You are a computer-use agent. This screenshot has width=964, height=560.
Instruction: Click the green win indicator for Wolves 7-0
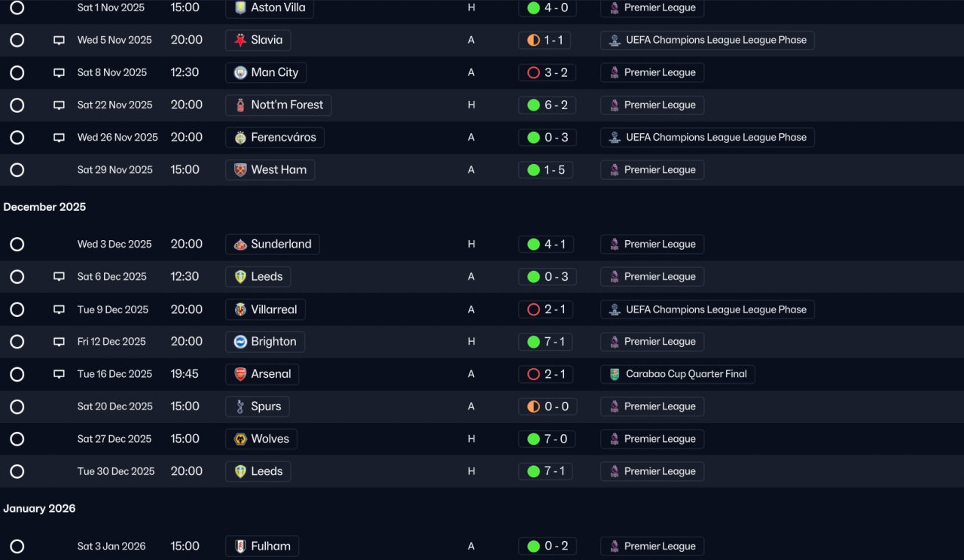click(533, 439)
